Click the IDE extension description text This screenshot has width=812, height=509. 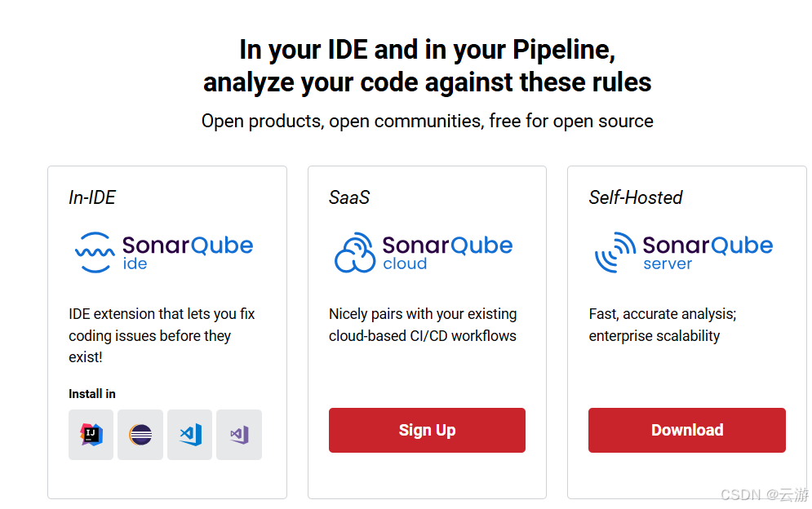click(x=162, y=335)
